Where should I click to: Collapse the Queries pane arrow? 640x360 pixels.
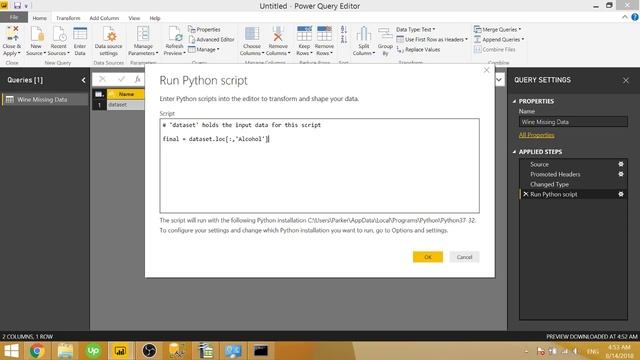pyautogui.click(x=83, y=80)
